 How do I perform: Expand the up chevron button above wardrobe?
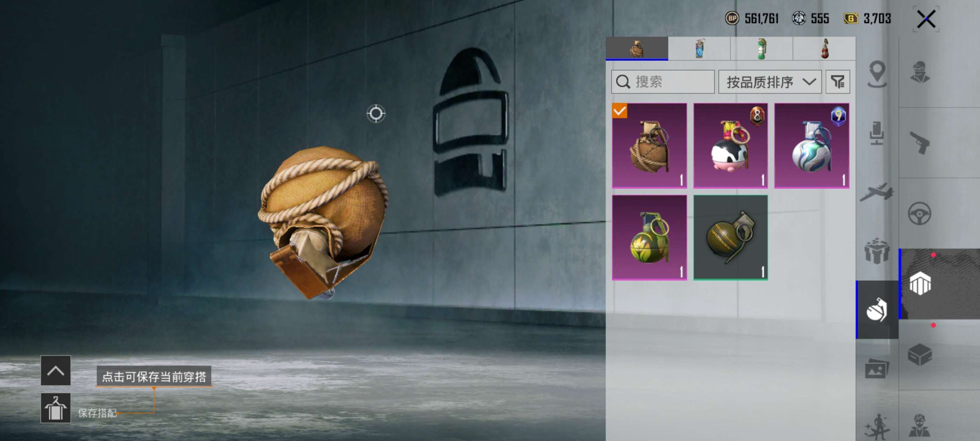coord(56,370)
